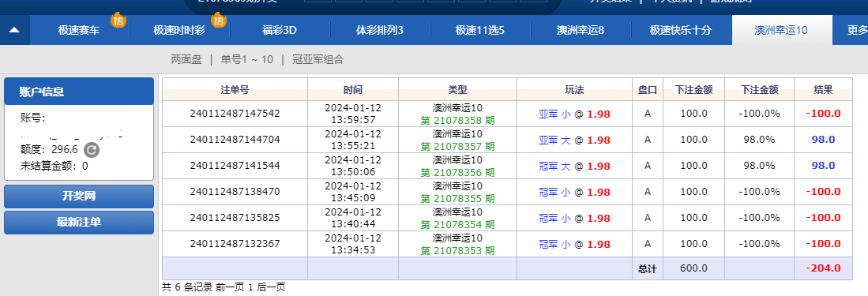Click the 亚军 大 @ 1.98 bet cell

click(575, 140)
